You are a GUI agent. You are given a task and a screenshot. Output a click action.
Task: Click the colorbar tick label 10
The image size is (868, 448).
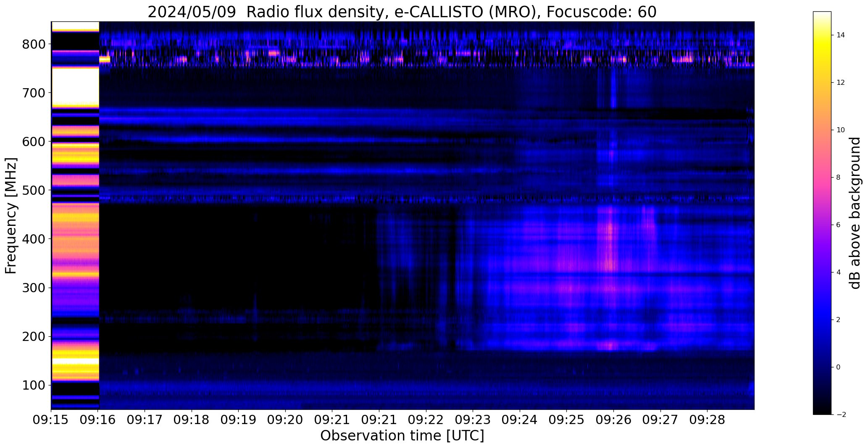[x=841, y=130]
